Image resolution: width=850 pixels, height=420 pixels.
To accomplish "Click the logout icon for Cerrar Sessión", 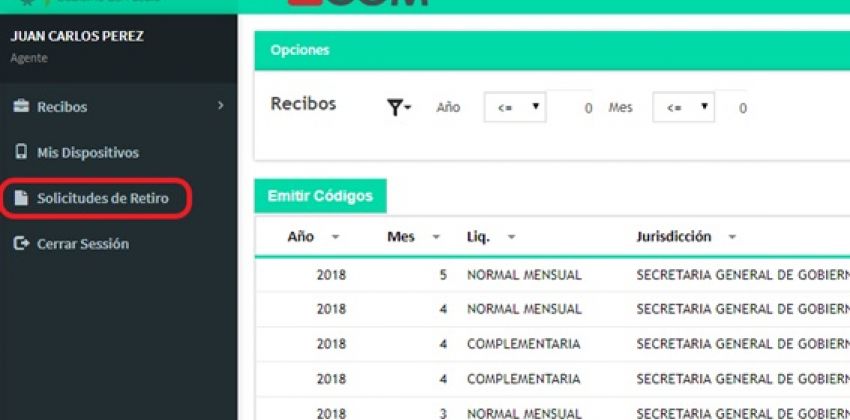I will click(x=21, y=244).
